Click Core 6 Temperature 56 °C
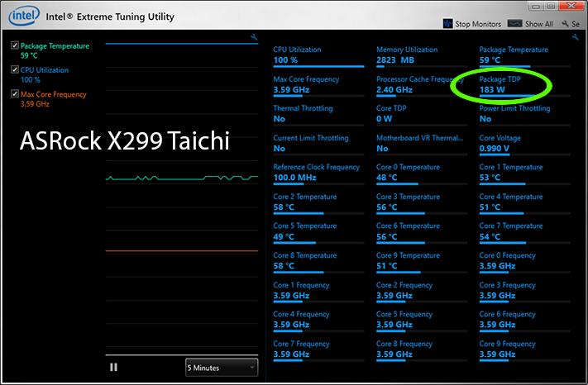This screenshot has width=588, height=385. point(422,233)
